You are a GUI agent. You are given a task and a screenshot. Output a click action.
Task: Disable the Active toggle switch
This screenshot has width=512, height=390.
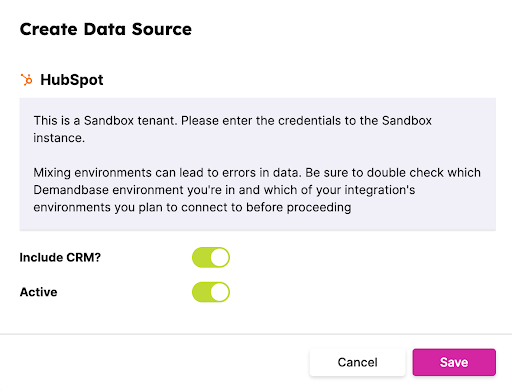tap(211, 292)
